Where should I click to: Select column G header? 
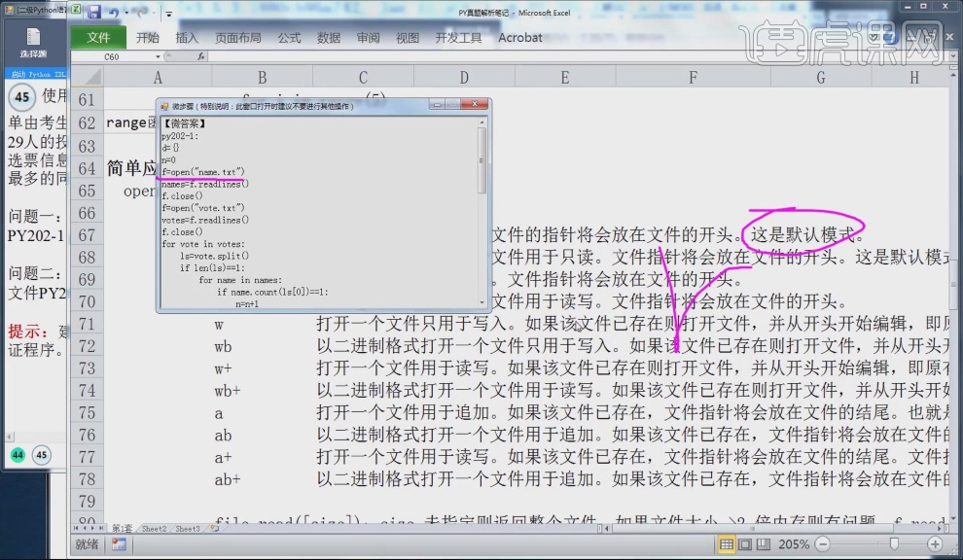(821, 77)
